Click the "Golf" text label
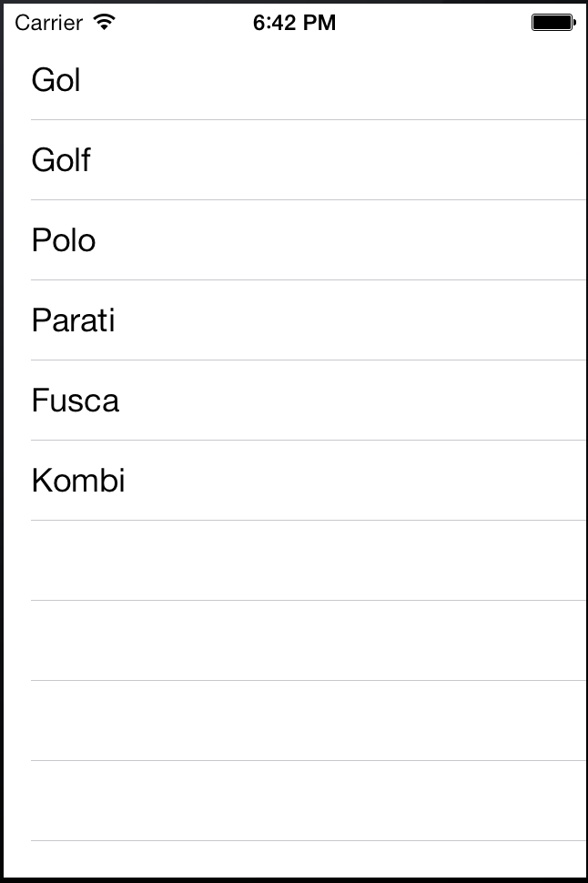This screenshot has width=588, height=883. click(61, 160)
